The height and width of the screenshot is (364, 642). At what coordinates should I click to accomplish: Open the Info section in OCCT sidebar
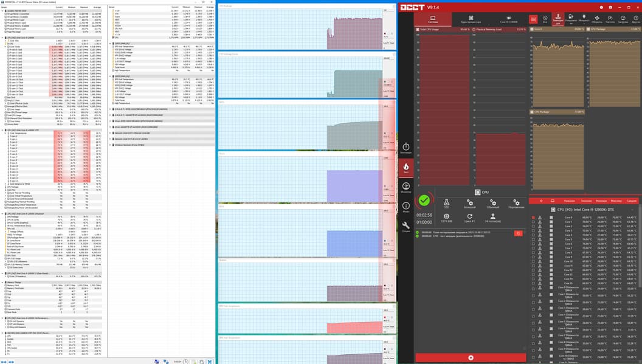pos(406,207)
